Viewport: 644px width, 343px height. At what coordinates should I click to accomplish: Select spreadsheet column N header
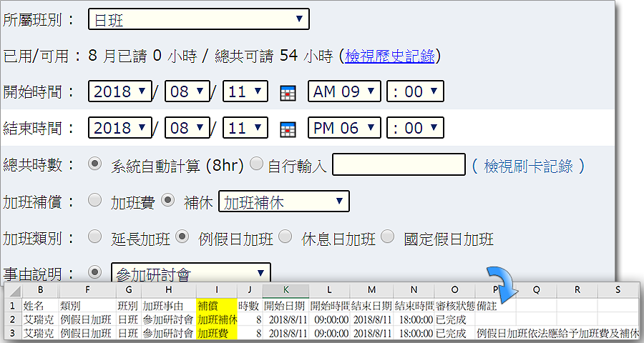pos(414,290)
